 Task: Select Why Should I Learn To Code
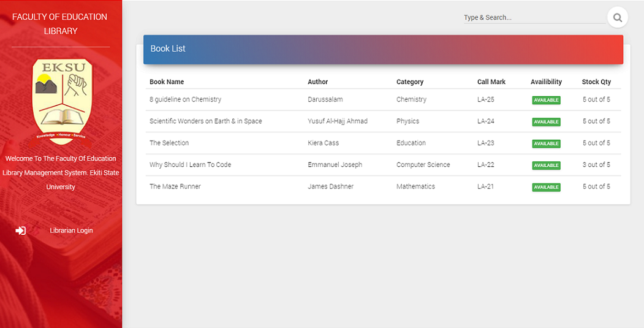coord(190,165)
